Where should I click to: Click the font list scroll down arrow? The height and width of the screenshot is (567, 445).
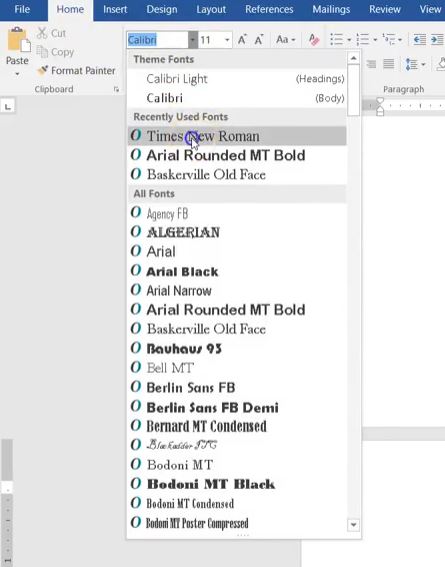354,525
